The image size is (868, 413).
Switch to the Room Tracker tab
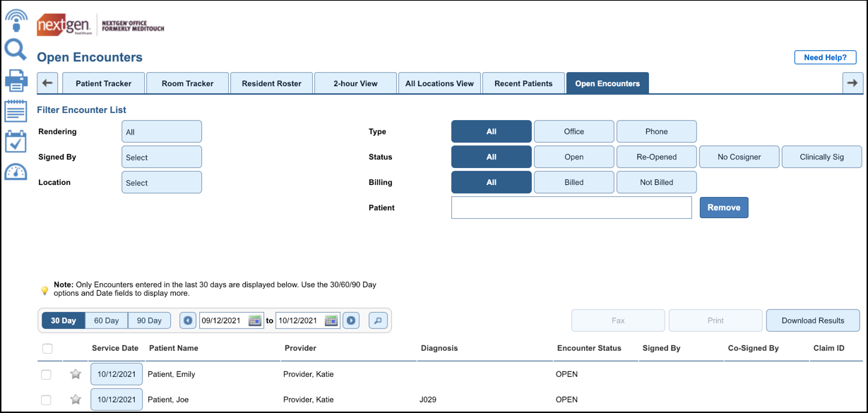click(x=187, y=83)
